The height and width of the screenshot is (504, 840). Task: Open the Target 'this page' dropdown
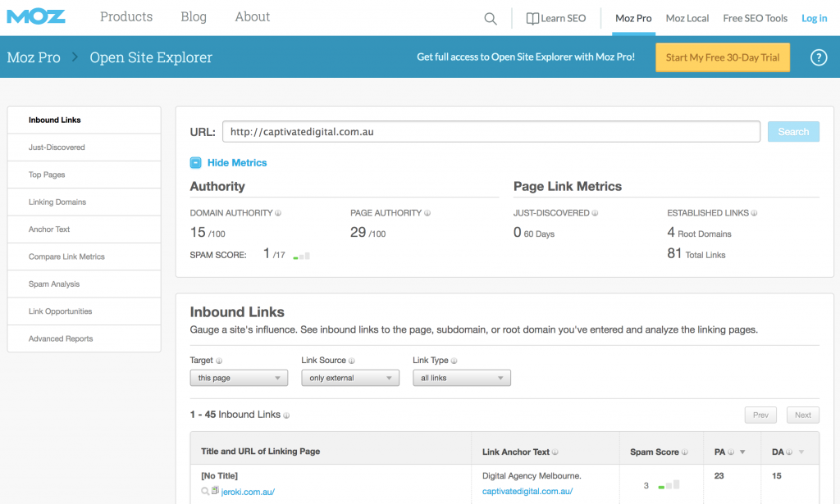coord(239,378)
